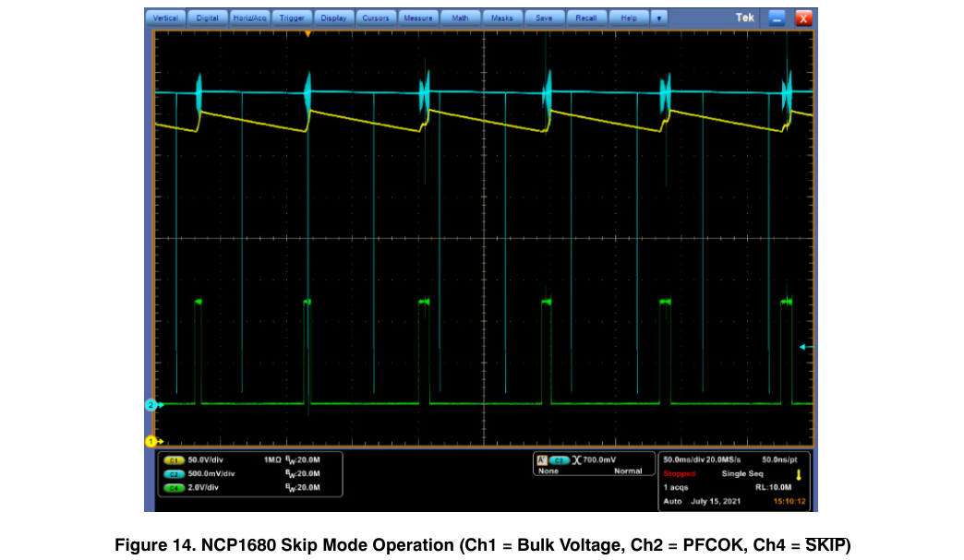Viewport: 964px width, 560px height.
Task: Click the red Stopped status
Action: [680, 474]
